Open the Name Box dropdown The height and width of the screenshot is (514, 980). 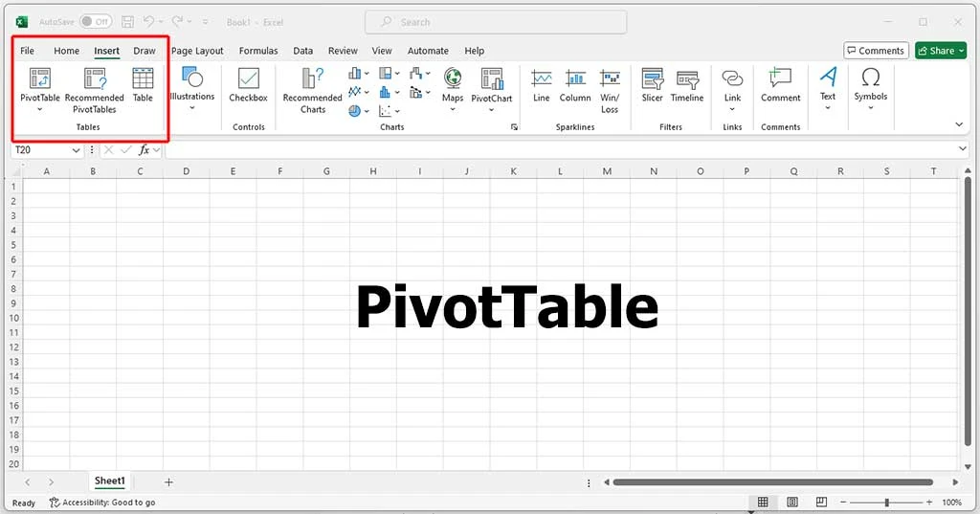coord(76,150)
